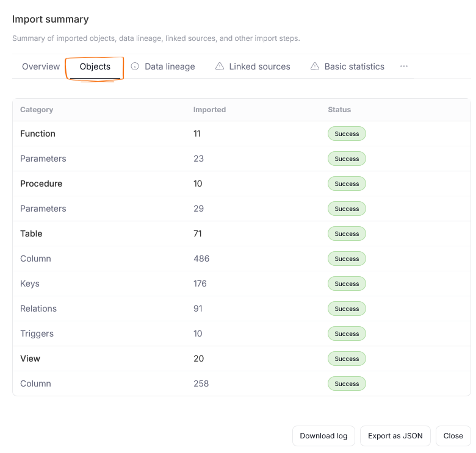The height and width of the screenshot is (453, 476).
Task: Click the imported count 11
Action: (197, 134)
